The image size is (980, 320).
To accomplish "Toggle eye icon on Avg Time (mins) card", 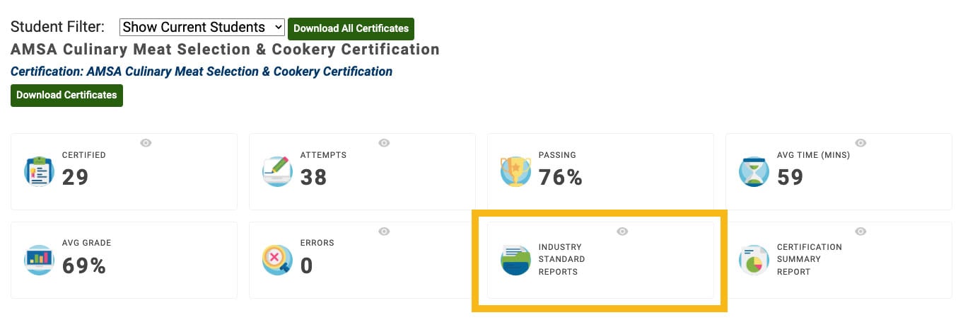I will click(x=861, y=143).
